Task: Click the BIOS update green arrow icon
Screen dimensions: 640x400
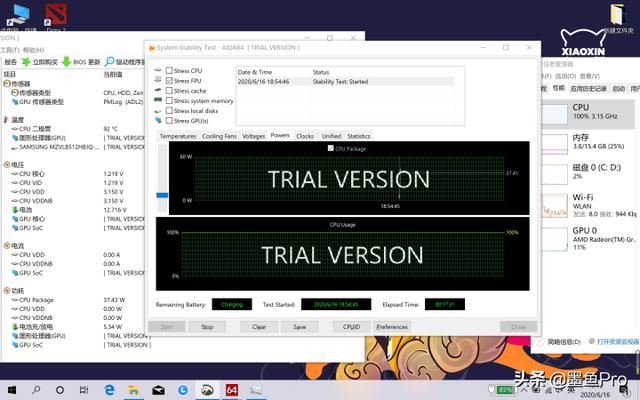Action: [x=66, y=62]
